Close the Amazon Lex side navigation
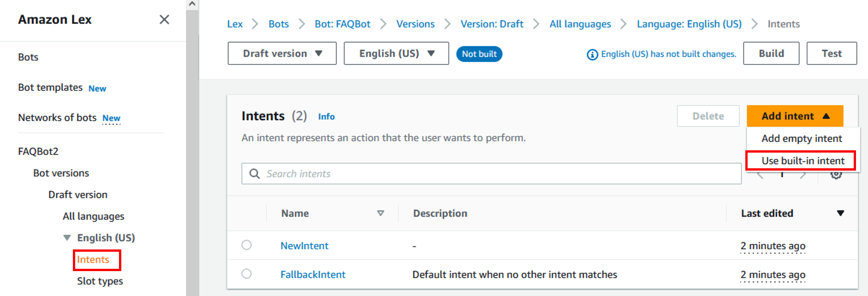This screenshot has height=296, width=868. 164,19
